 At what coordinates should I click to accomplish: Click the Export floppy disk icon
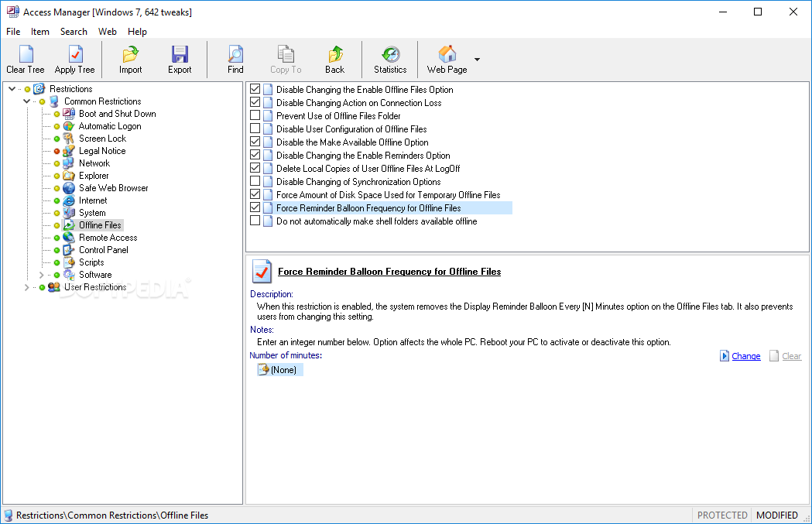click(x=180, y=54)
